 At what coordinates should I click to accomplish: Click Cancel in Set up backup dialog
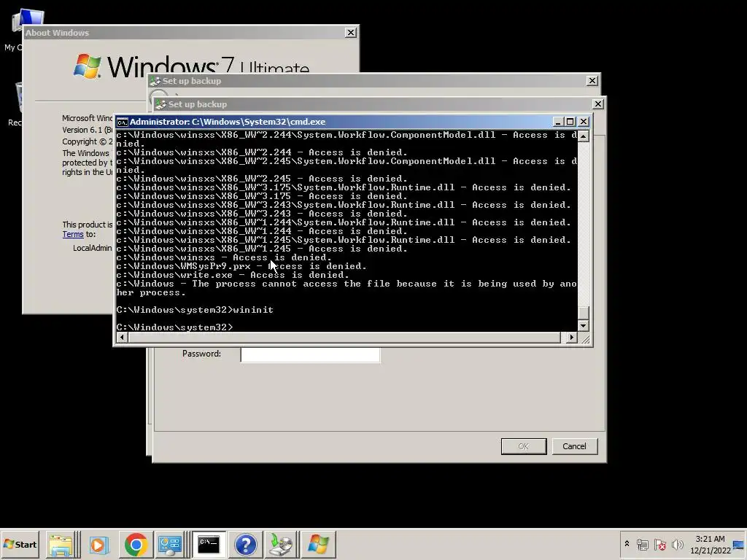point(574,446)
